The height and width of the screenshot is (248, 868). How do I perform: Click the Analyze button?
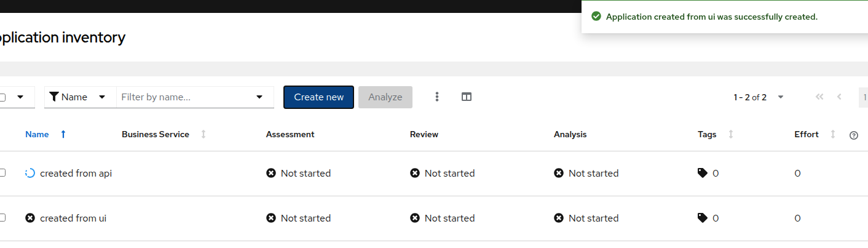(385, 97)
